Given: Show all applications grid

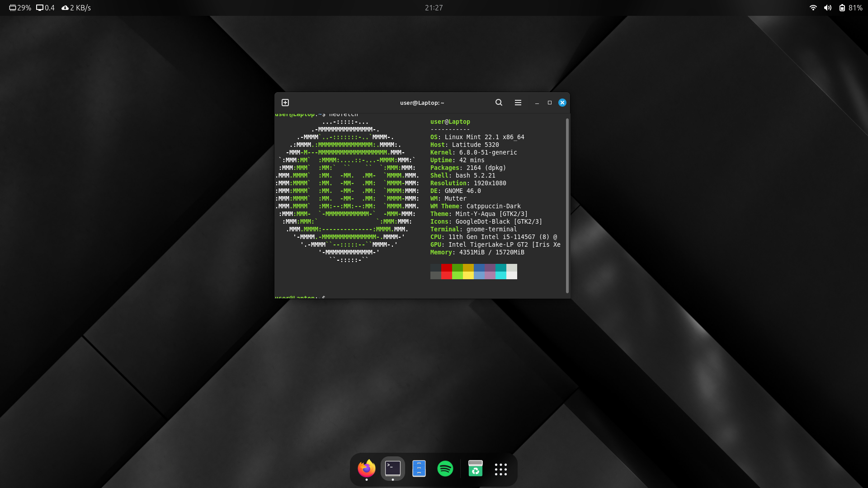Looking at the screenshot, I should click(x=501, y=469).
